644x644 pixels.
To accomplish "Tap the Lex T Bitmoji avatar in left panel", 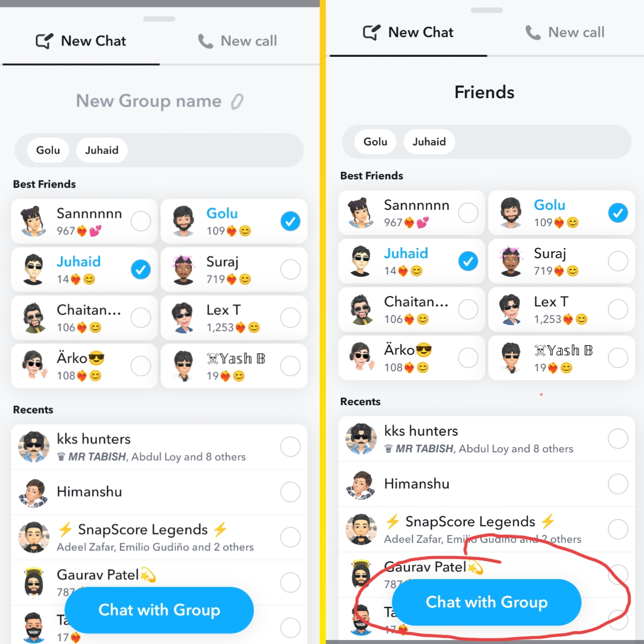I will 183,318.
